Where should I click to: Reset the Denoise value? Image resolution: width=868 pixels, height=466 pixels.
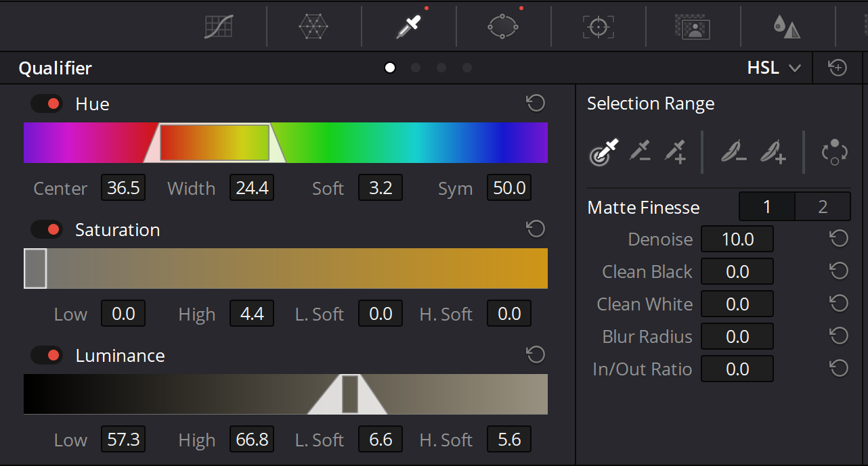pos(838,239)
